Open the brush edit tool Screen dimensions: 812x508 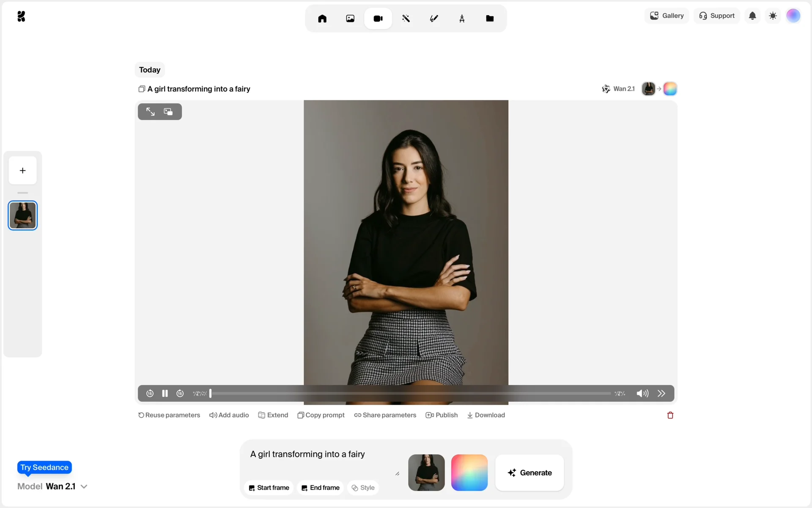[x=434, y=19]
